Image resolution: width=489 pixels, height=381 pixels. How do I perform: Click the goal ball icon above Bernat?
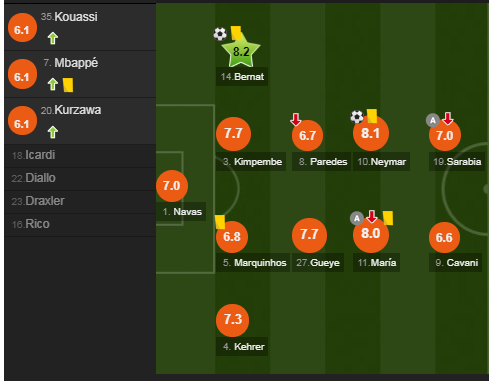click(x=220, y=34)
